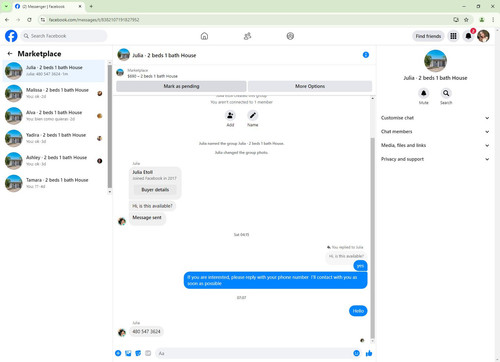Send a thumbs-up like

click(x=369, y=353)
